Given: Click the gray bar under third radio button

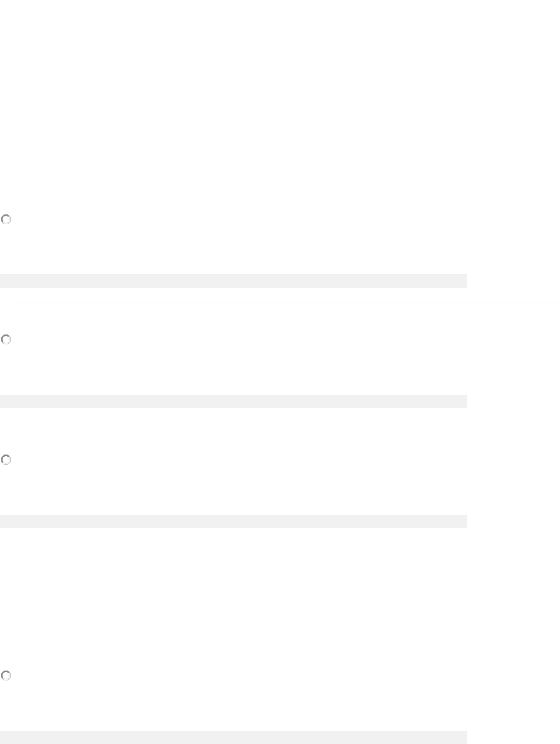Looking at the screenshot, I should 233,521.
